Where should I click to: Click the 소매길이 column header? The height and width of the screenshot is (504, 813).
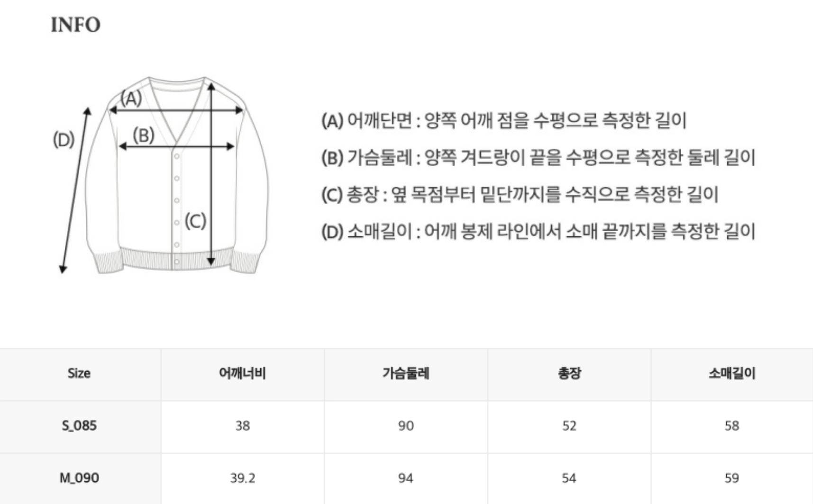[x=732, y=373]
